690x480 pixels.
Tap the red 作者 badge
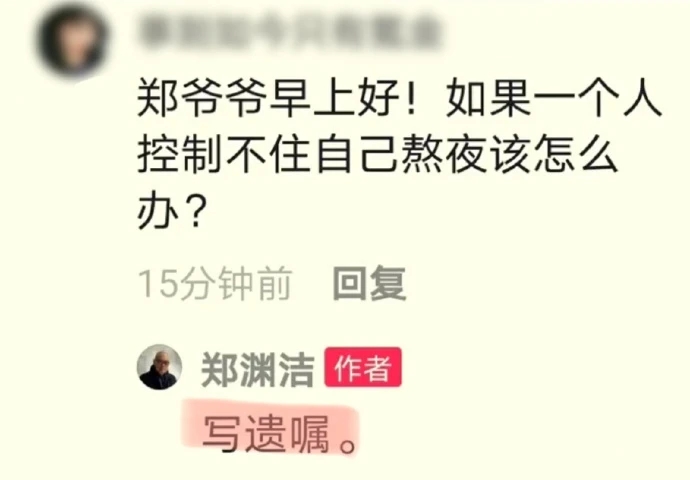[363, 367]
